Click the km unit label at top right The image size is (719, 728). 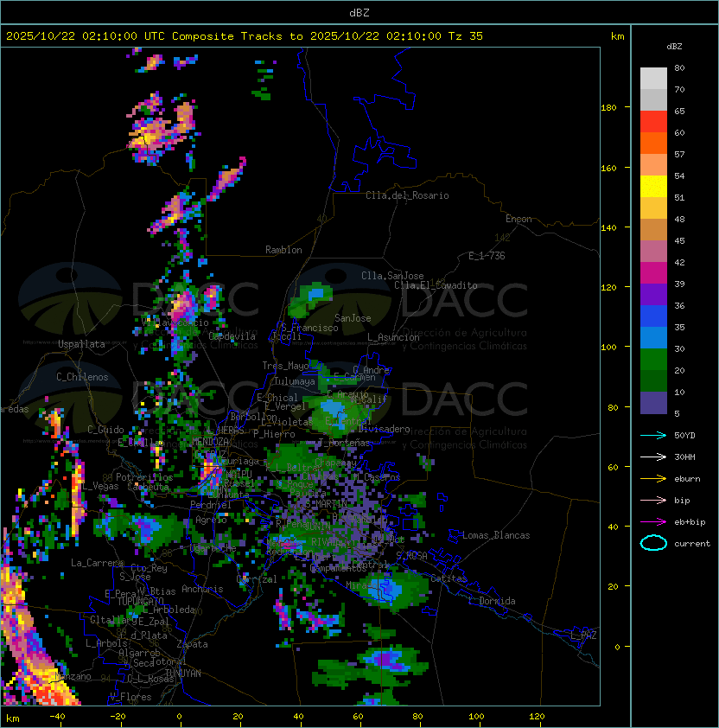[617, 36]
